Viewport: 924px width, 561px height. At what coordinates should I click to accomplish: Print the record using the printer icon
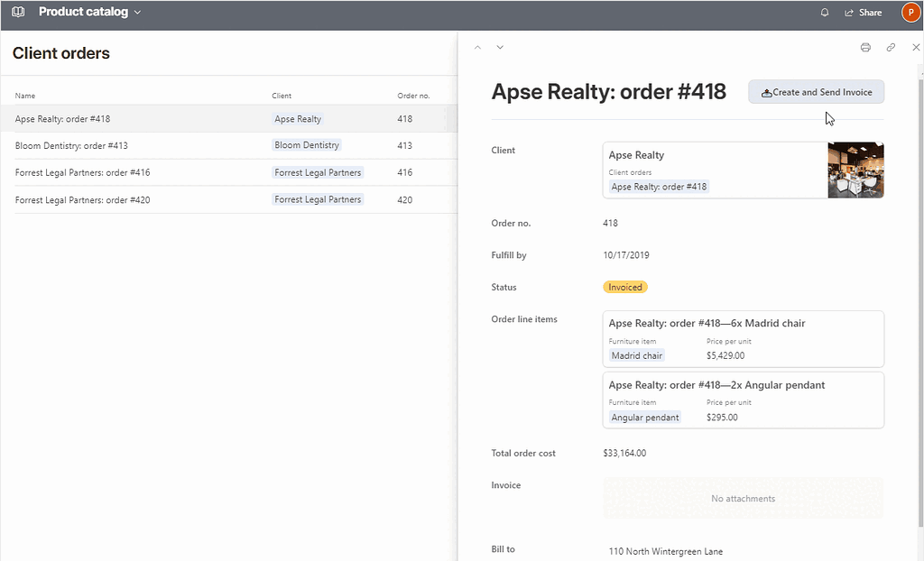pos(865,47)
